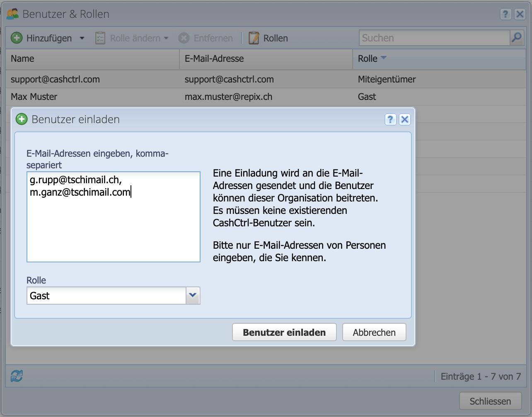The image size is (532, 417).
Task: Click the green Hinzufügen plus icon
Action: 16,38
